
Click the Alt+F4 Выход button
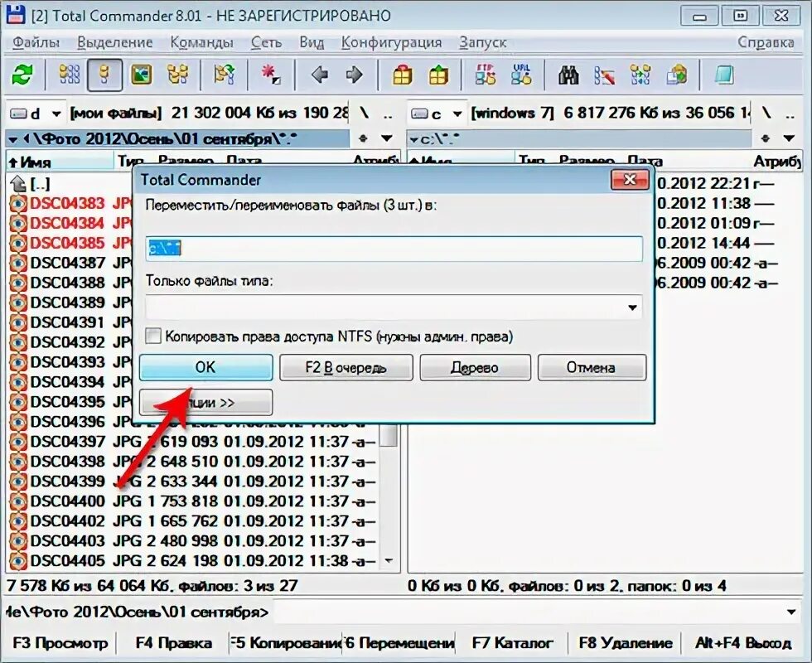tap(743, 643)
